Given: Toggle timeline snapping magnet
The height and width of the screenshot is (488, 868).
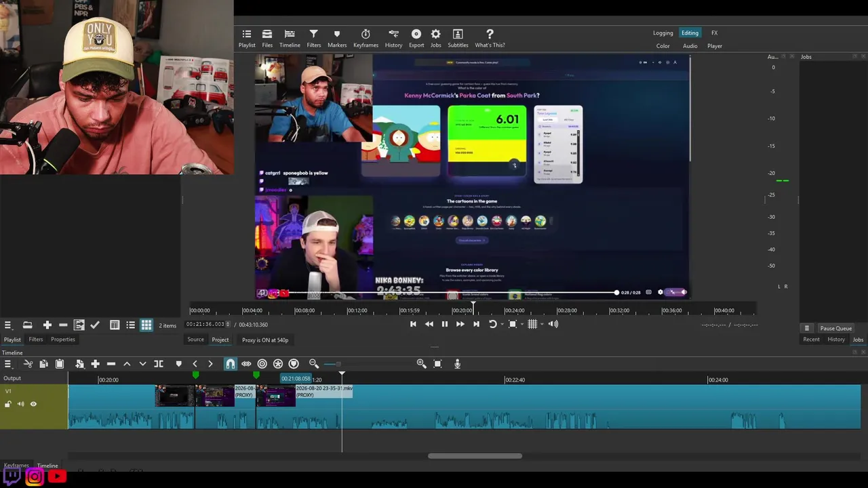Looking at the screenshot, I should (231, 364).
